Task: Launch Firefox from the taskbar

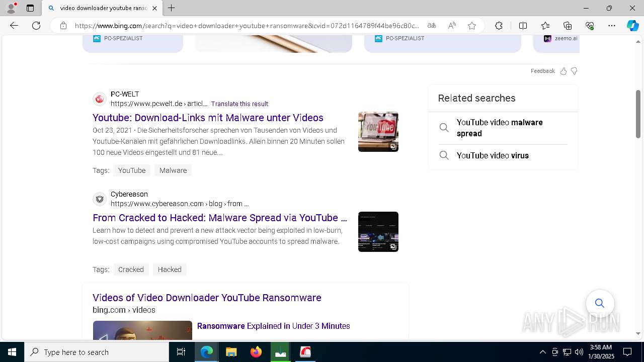Action: coord(256,352)
